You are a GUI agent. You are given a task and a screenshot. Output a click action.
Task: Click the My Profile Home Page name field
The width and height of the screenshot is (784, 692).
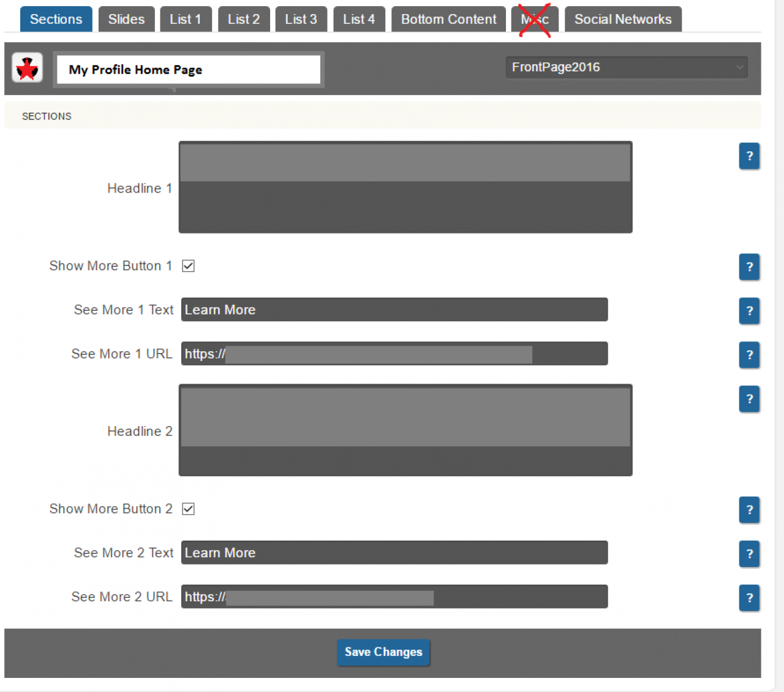pos(188,70)
